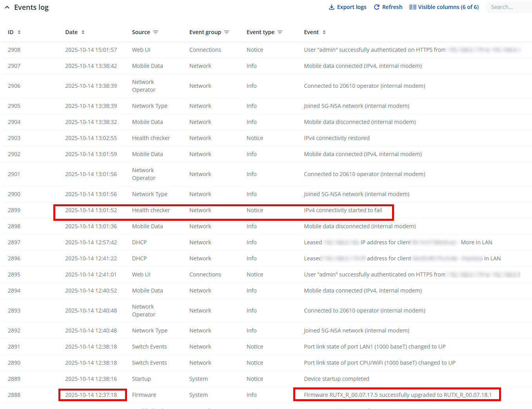The width and height of the screenshot is (532, 409).
Task: Click the Source column header label
Action: 141,32
